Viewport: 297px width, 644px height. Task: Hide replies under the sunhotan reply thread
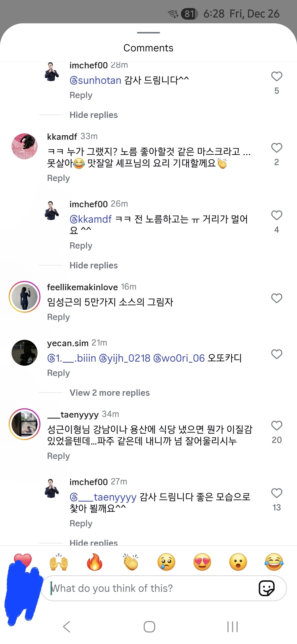93,115
